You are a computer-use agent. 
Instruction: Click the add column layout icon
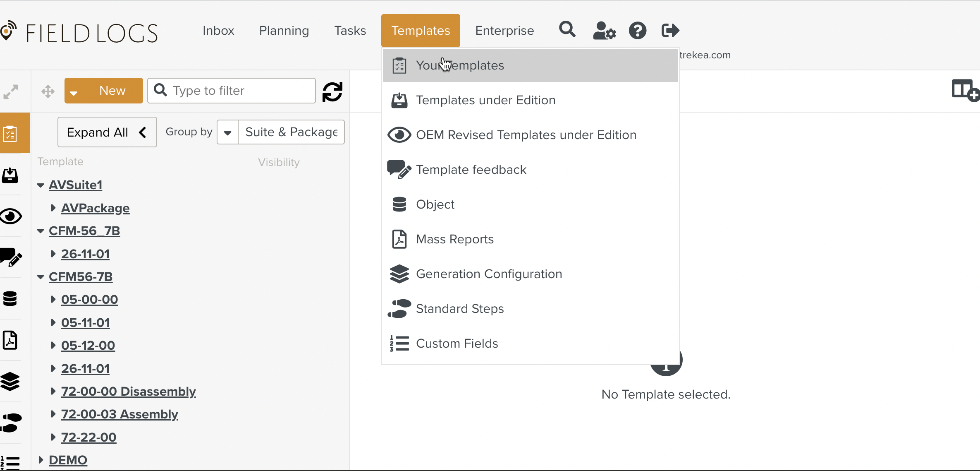[965, 90]
